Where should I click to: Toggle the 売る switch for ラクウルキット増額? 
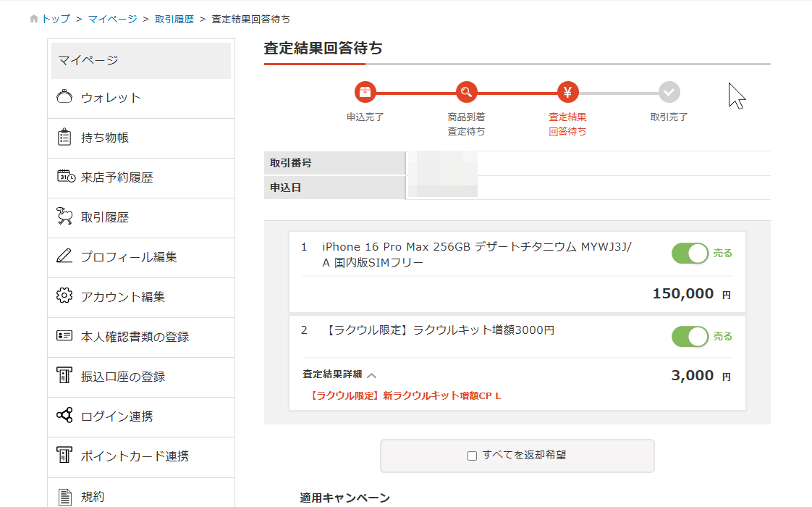click(690, 337)
